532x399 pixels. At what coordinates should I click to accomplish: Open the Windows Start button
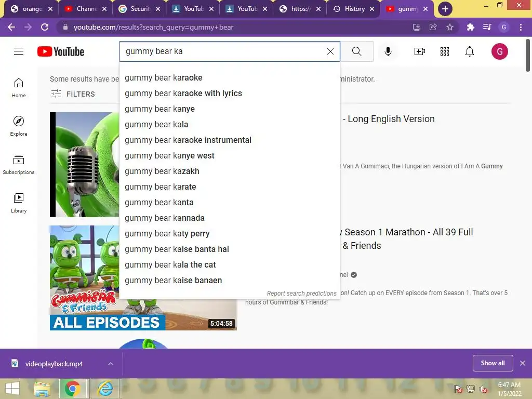[12, 389]
